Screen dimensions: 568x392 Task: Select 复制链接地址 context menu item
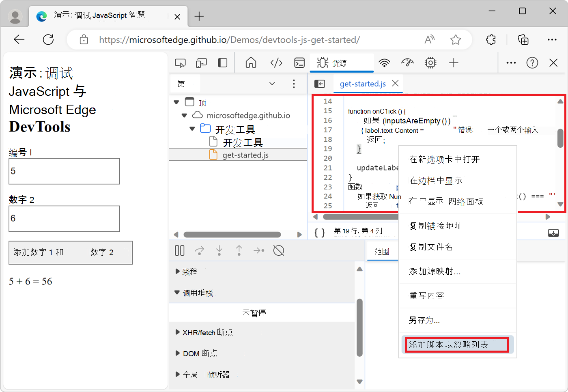coord(457,226)
